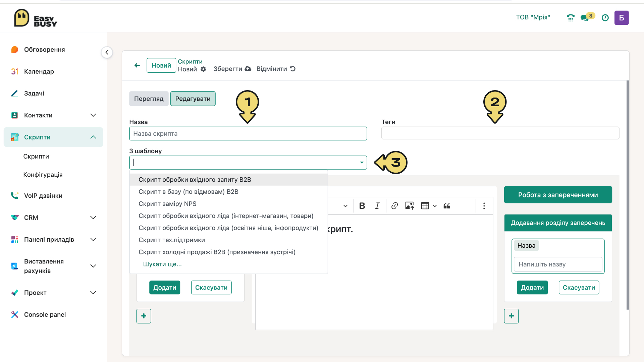Choose Скрипт в базу (по відмовам) B2B
This screenshot has height=362, width=644.
229,192
